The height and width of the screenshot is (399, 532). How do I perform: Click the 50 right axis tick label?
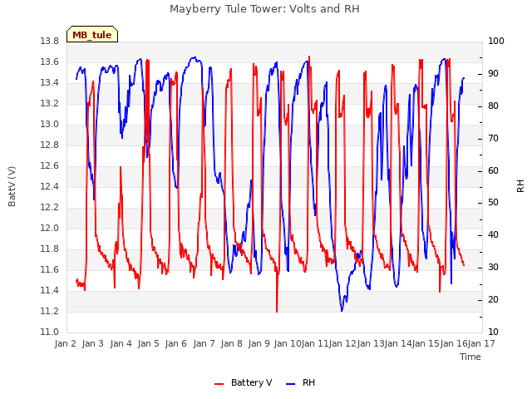point(493,203)
